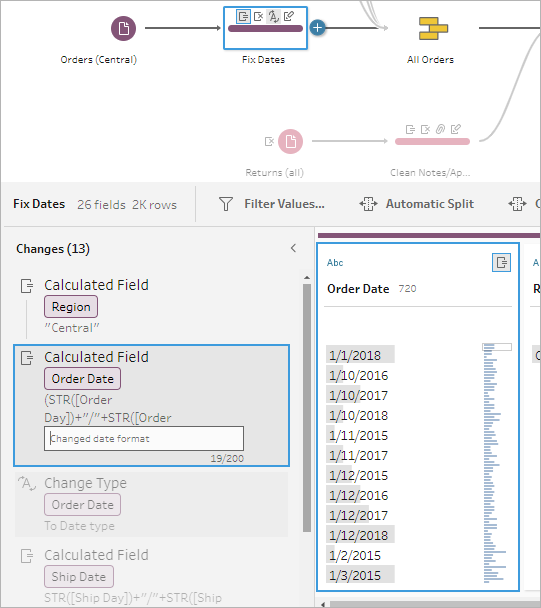Select the Returns (all) input step
Viewport: 541px width, 608px height.
click(x=290, y=142)
